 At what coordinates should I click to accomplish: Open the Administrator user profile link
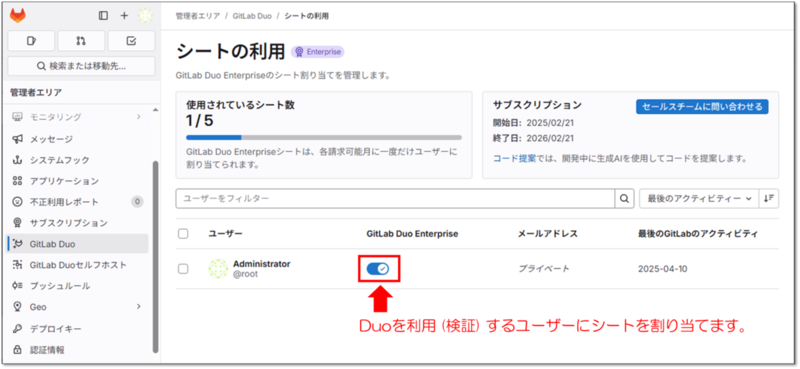point(262,264)
